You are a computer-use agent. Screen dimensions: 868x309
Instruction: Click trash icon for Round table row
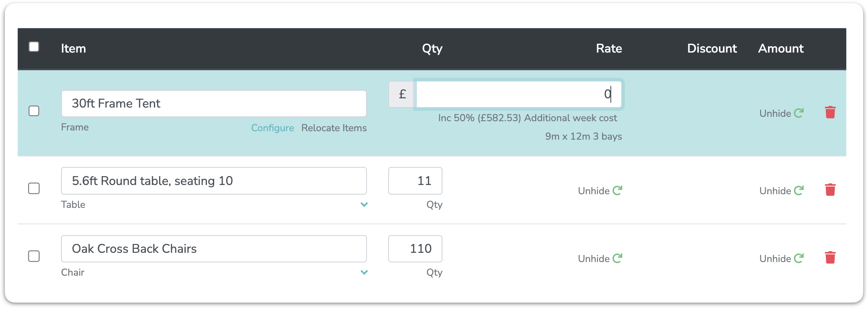tap(830, 190)
